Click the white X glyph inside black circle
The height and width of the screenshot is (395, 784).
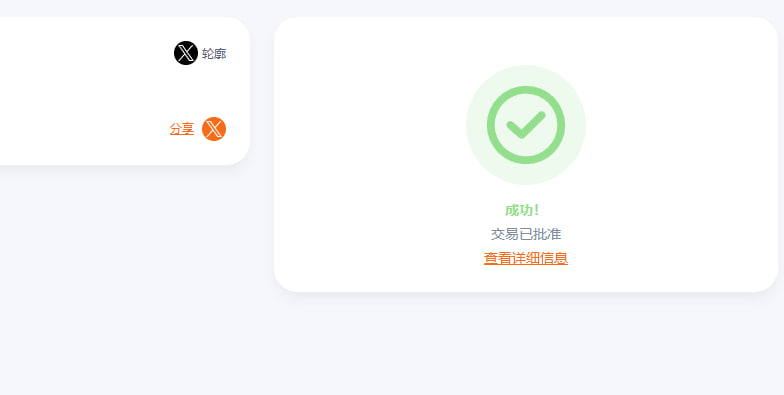186,53
